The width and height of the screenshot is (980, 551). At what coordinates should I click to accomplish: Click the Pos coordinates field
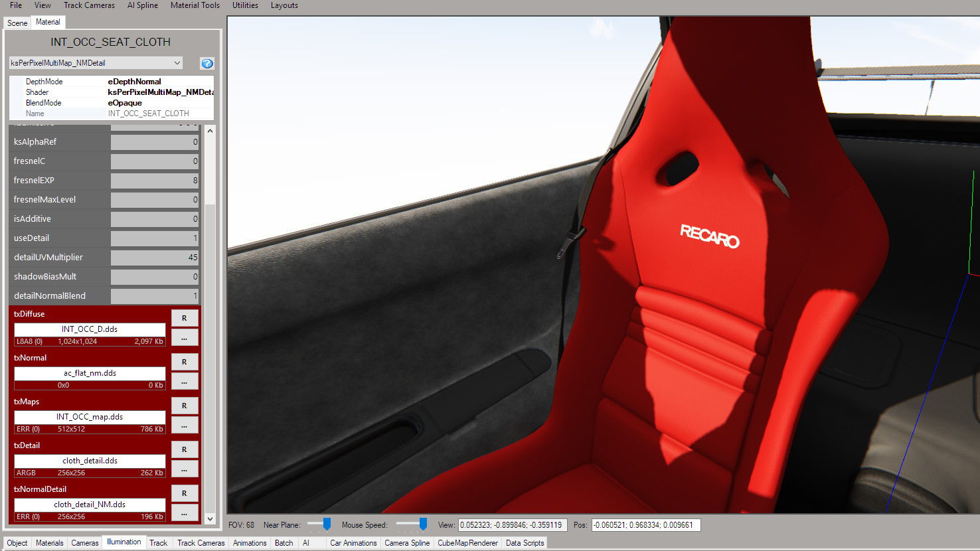[646, 525]
